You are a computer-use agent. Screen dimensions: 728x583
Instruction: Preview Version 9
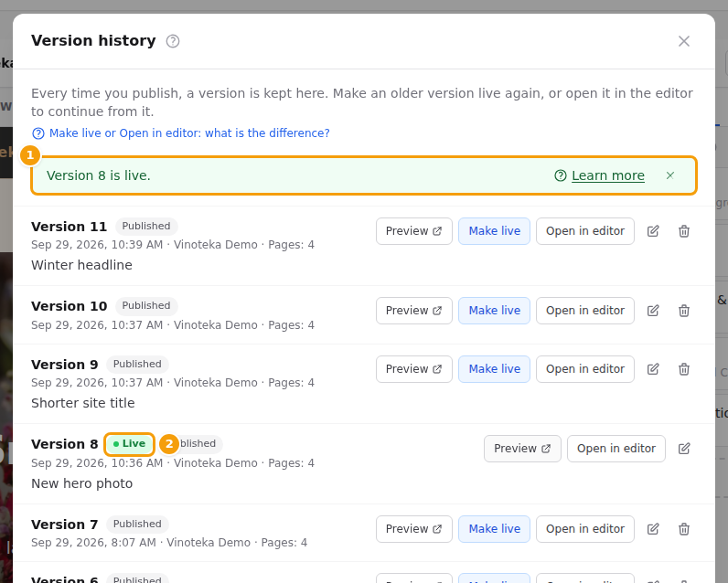click(x=413, y=369)
